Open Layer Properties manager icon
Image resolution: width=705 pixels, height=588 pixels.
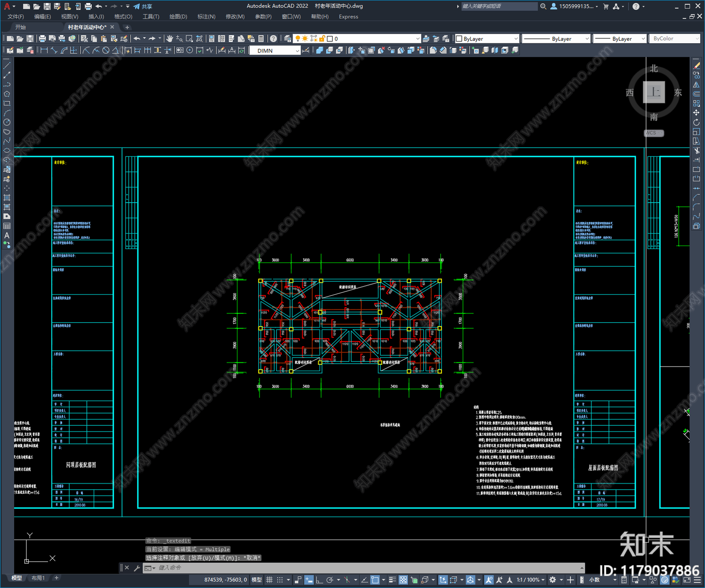(x=287, y=39)
